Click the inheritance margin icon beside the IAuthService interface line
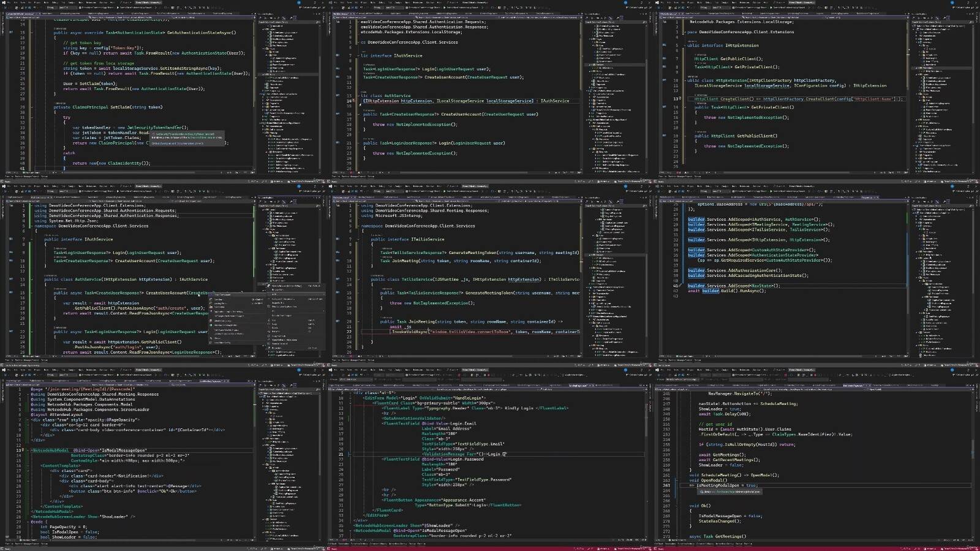Image resolution: width=980 pixels, height=551 pixels. coord(337,56)
